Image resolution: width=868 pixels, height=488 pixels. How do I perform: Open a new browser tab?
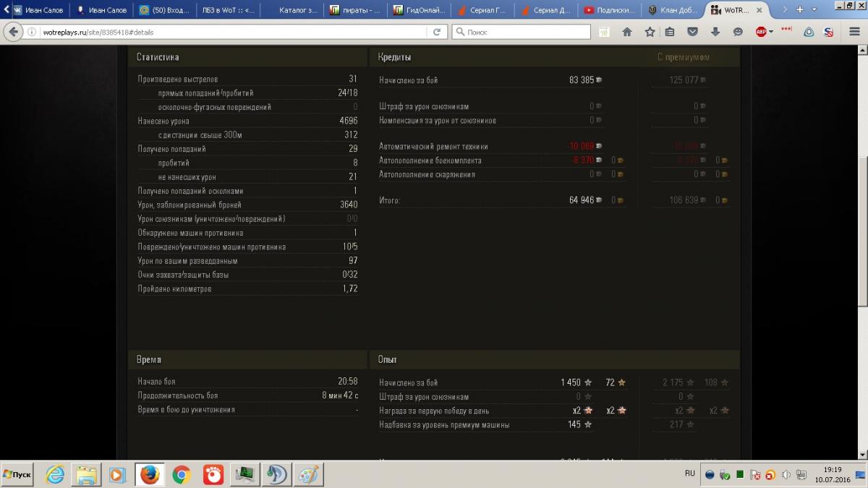pyautogui.click(x=800, y=9)
